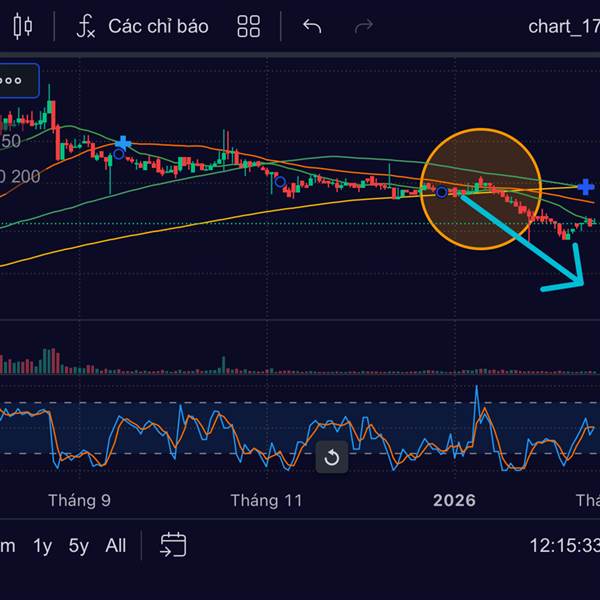Image resolution: width=600 pixels, height=600 pixels.
Task: Click the blue plus marker near September
Action: [123, 143]
